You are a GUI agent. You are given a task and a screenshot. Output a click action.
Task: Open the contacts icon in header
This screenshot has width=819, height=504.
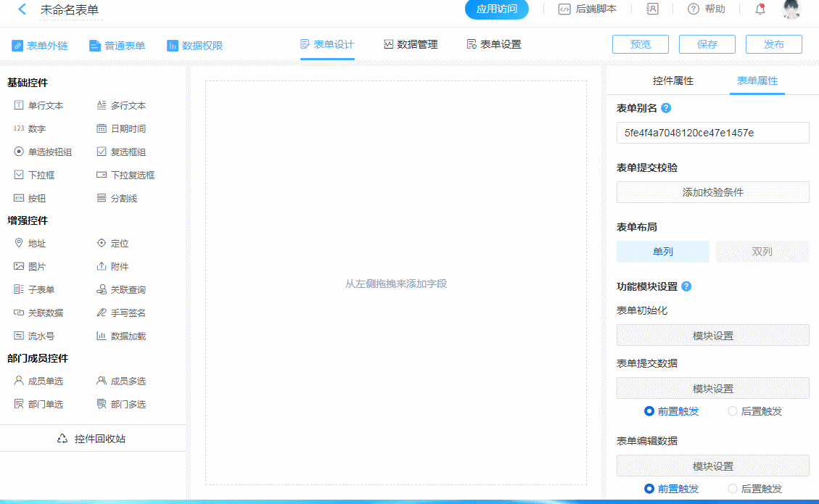pyautogui.click(x=652, y=9)
